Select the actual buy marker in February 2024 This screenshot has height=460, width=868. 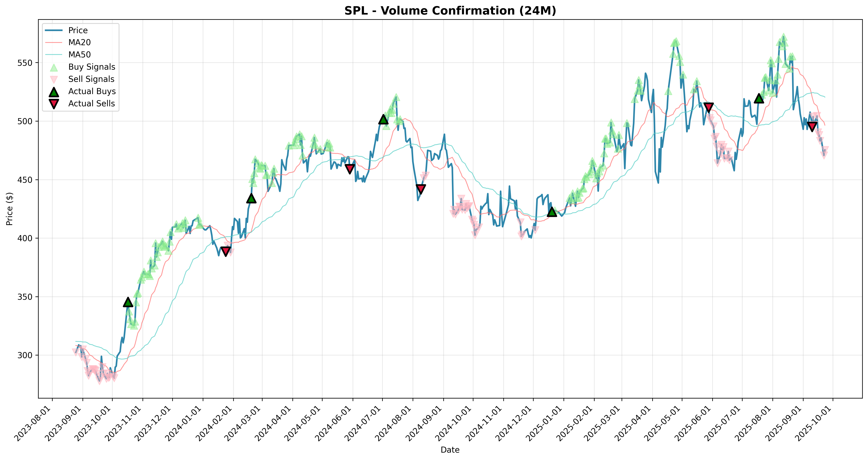[x=251, y=198]
